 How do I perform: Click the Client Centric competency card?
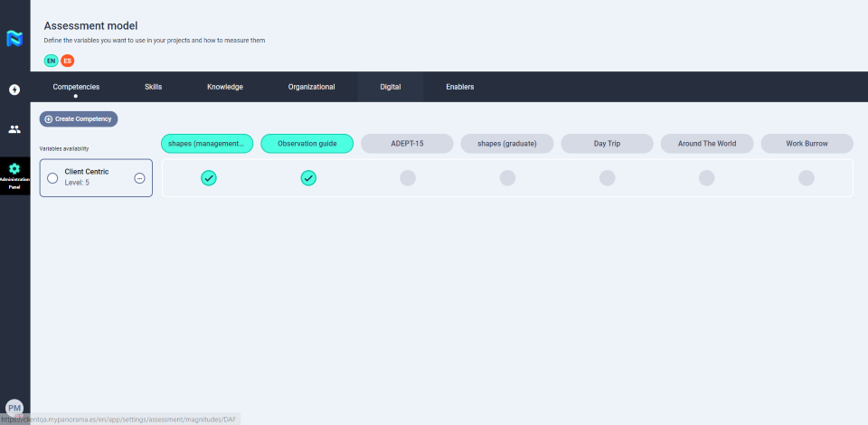coord(95,177)
